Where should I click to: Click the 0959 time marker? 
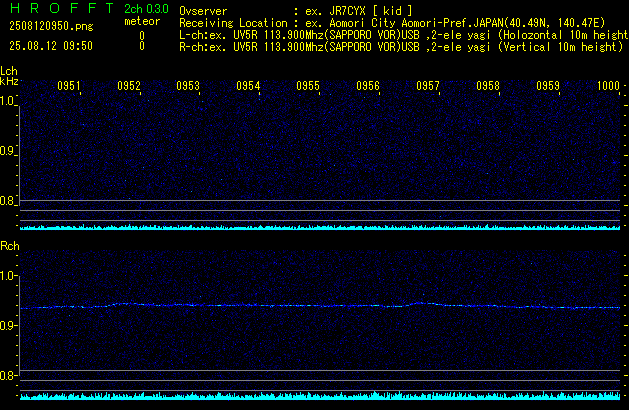[x=548, y=86]
